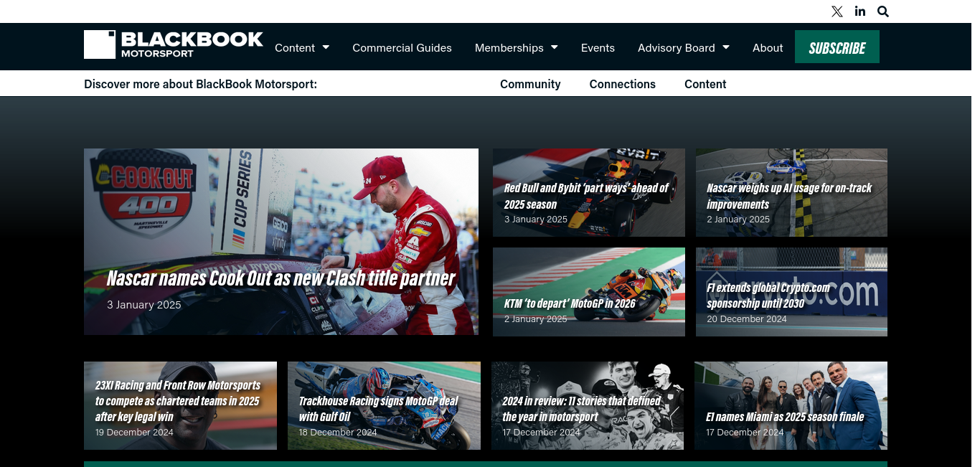This screenshot has width=980, height=467.
Task: Click 'Discover more about BlackBook Motorsport:' text
Action: 200,84
